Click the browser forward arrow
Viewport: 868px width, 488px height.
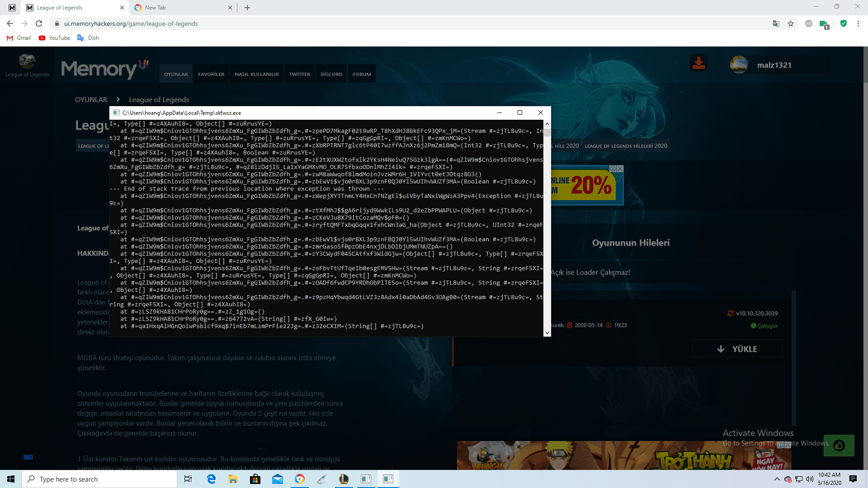point(24,23)
